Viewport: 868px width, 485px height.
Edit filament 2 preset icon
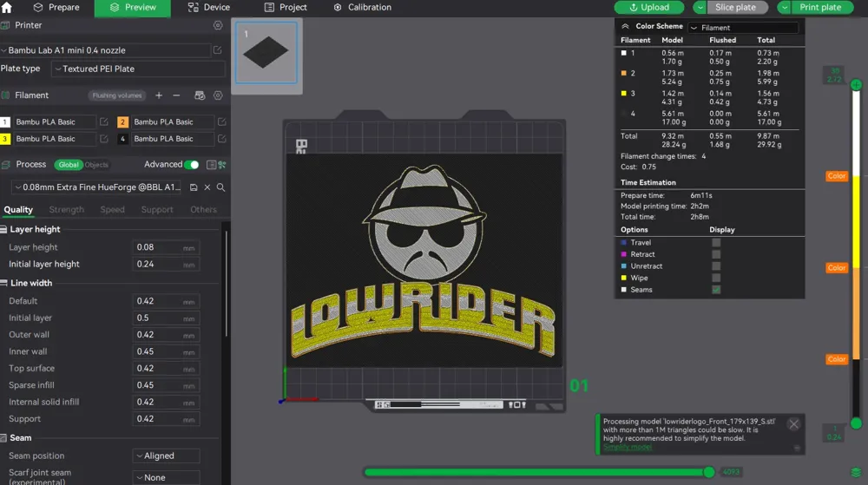(x=222, y=121)
